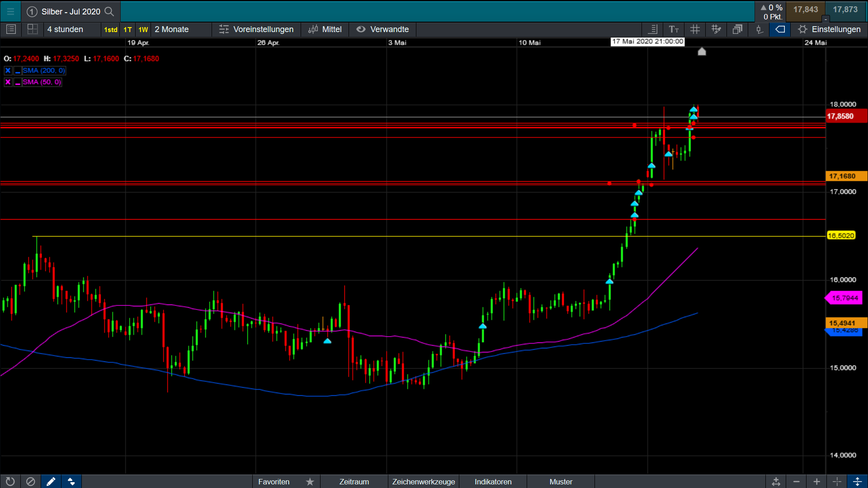Click the pencil draw mode icon

point(51,482)
